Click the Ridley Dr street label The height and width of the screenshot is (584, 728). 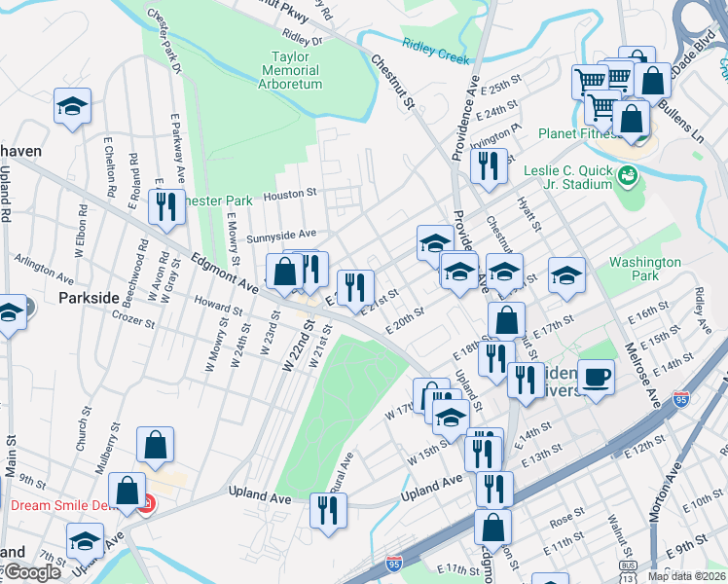pos(303,37)
